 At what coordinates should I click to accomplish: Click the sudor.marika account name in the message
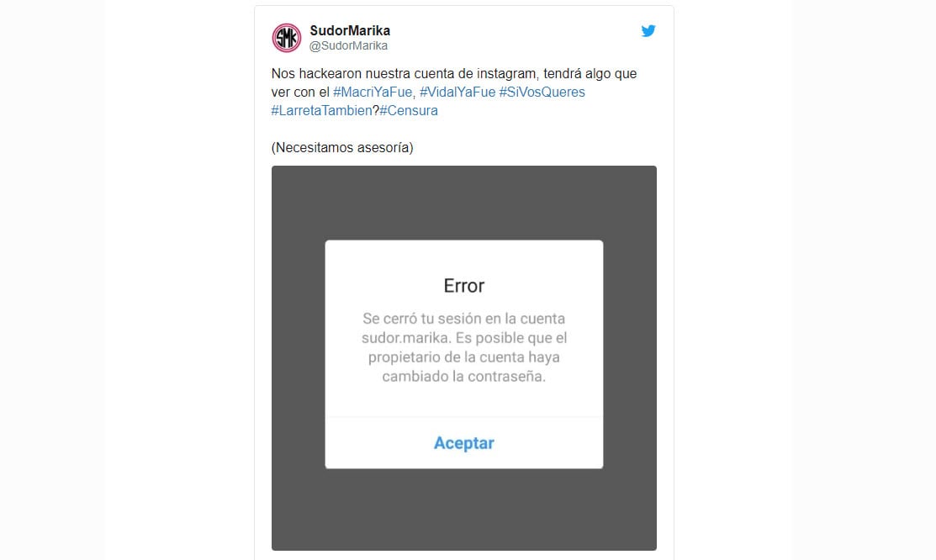(x=406, y=338)
